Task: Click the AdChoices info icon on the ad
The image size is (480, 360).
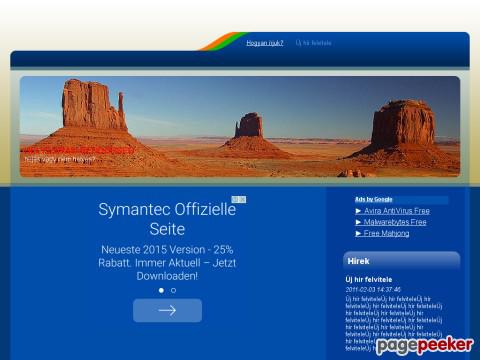Action: [x=235, y=199]
